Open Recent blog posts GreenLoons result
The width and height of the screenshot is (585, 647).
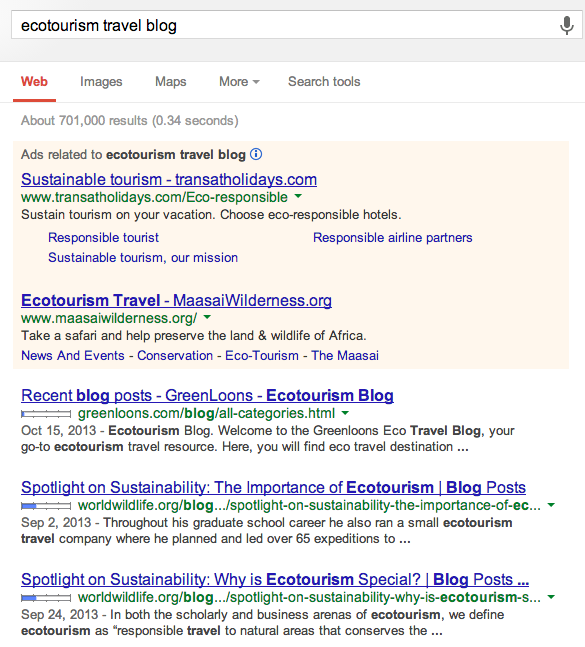(208, 395)
